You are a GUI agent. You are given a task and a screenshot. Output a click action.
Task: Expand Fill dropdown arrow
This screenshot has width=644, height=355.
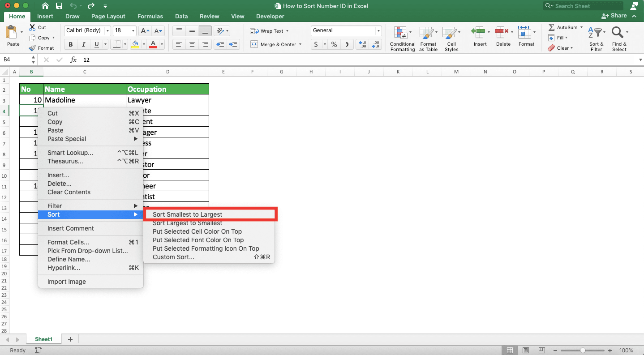(567, 38)
